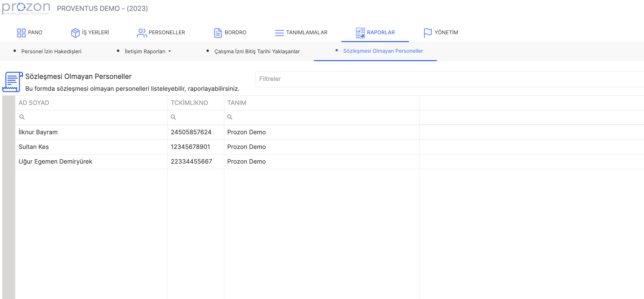Screen dimensions: 644x299
Task: Click the RAPORLAR report icon
Action: 360,33
